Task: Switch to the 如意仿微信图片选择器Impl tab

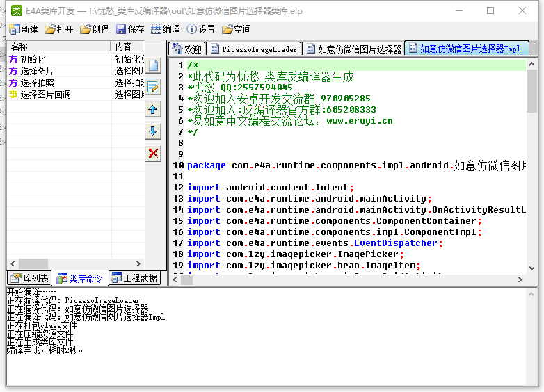Action: [x=467, y=48]
